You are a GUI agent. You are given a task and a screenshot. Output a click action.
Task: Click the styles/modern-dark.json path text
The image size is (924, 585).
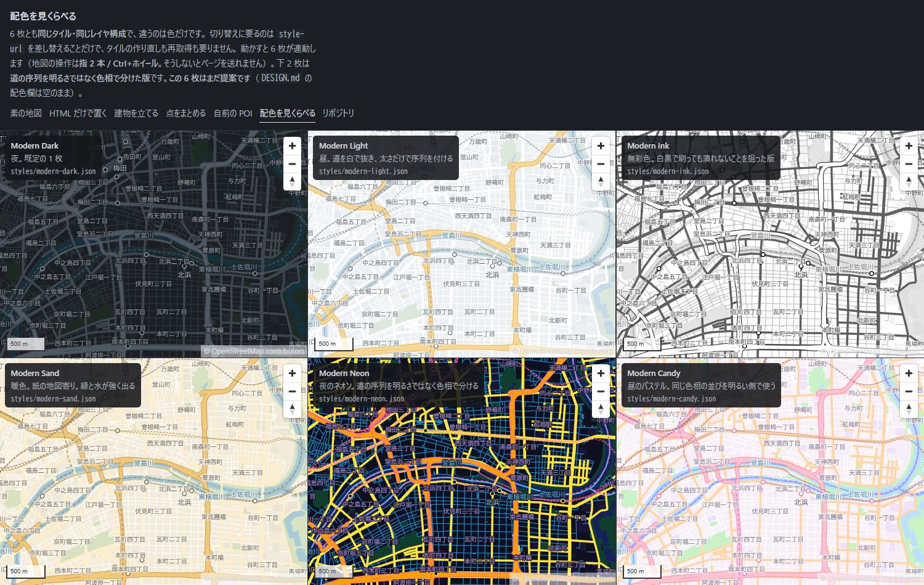coord(53,171)
